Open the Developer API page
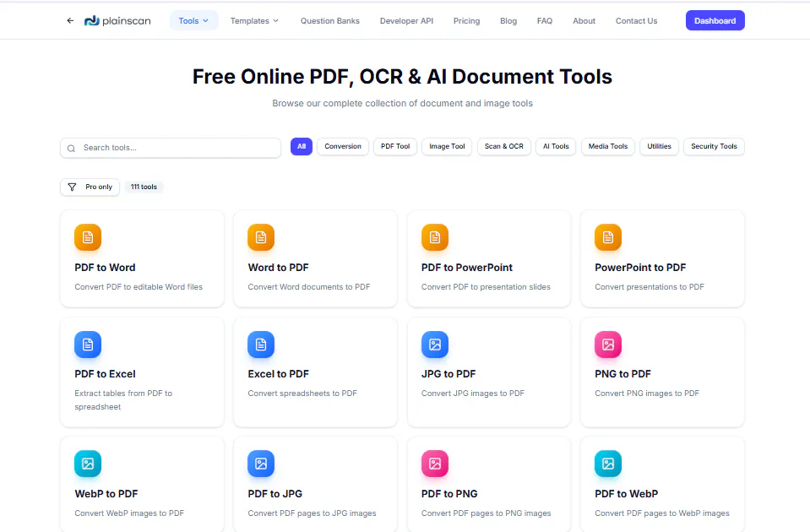This screenshot has width=810, height=532. pyautogui.click(x=406, y=20)
